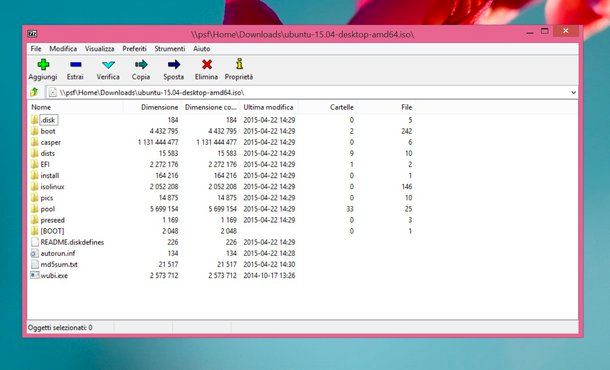Screen dimensions: 610x370
Task: Click the wubi.exe file name
Action: click(54, 275)
